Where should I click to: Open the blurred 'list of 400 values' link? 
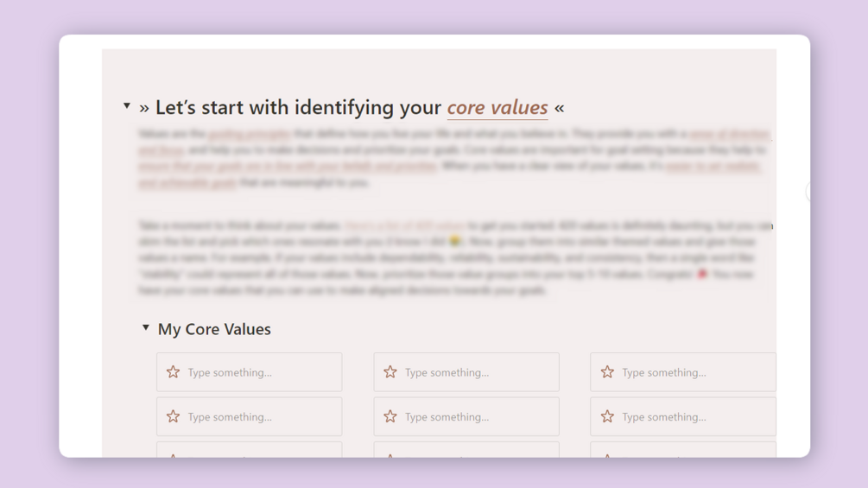(x=404, y=225)
